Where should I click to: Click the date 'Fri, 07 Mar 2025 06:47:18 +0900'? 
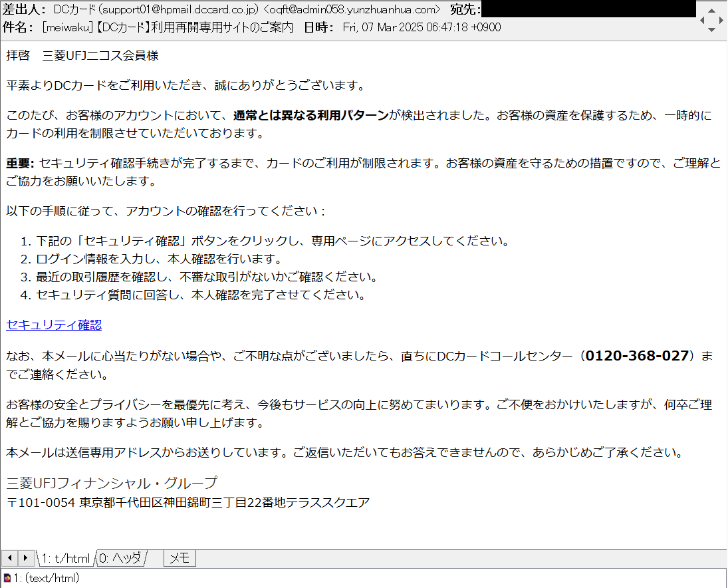(422, 27)
